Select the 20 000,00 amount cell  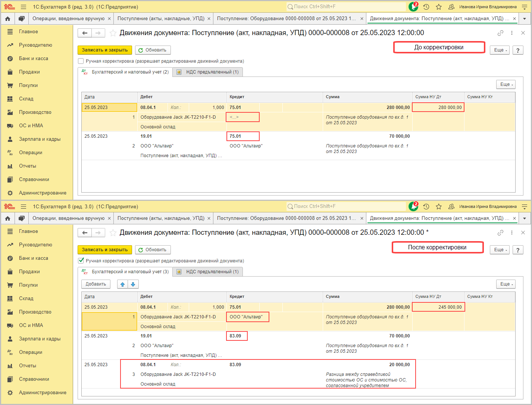click(367, 365)
